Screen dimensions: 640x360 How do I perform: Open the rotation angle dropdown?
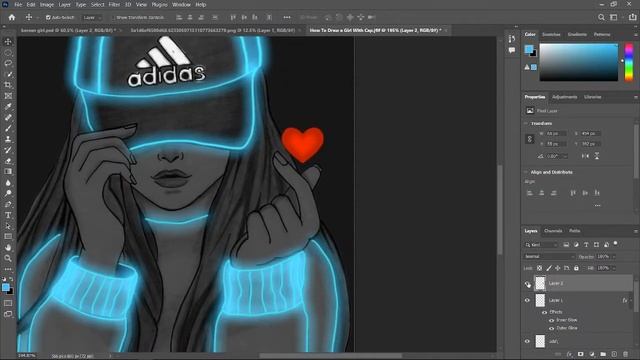coord(565,156)
